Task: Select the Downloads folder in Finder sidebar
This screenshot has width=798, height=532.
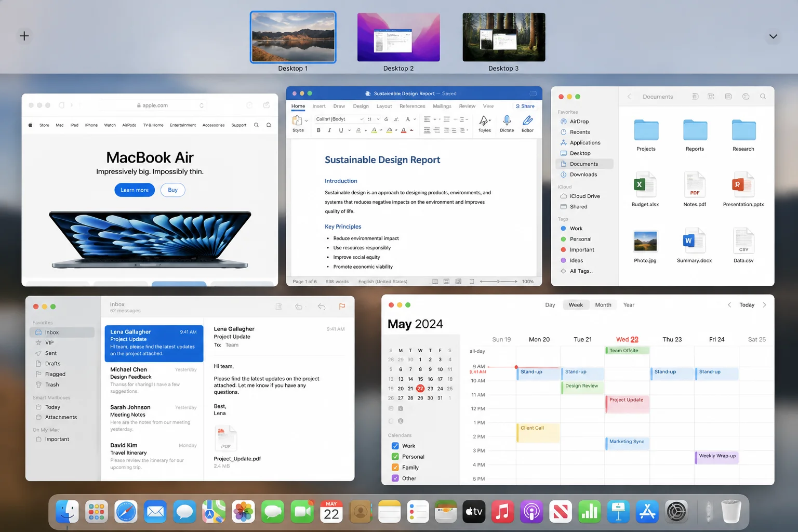Action: 584,175
